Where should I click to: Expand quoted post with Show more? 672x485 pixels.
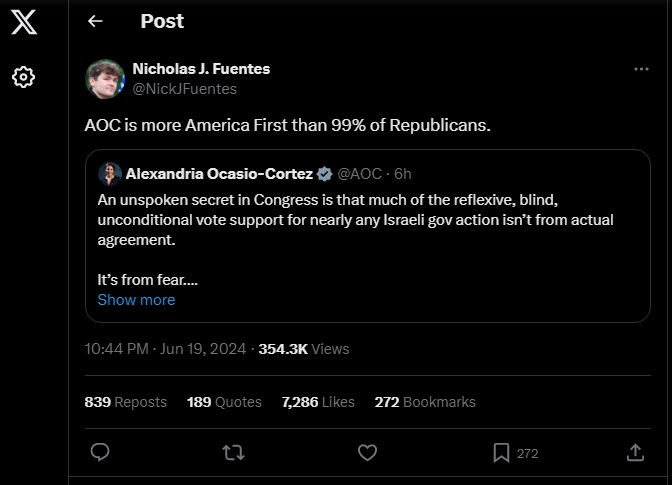coord(136,300)
